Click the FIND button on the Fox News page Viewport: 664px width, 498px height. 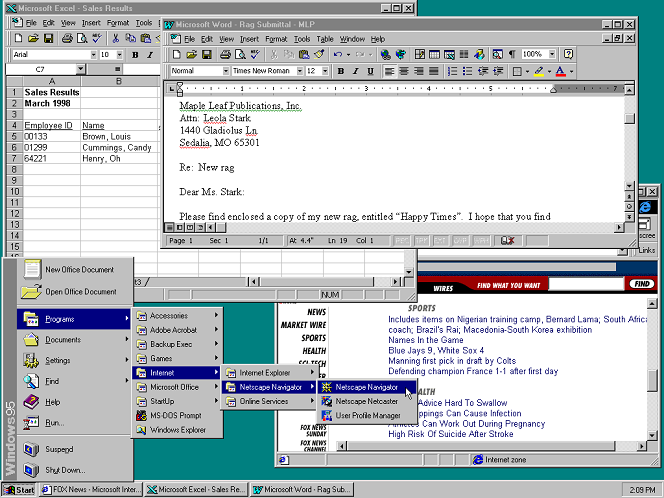tap(642, 284)
